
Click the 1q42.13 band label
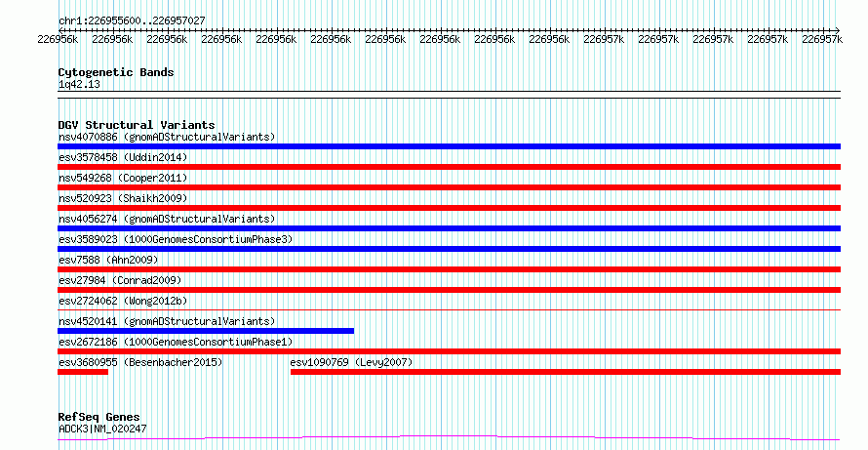79,84
